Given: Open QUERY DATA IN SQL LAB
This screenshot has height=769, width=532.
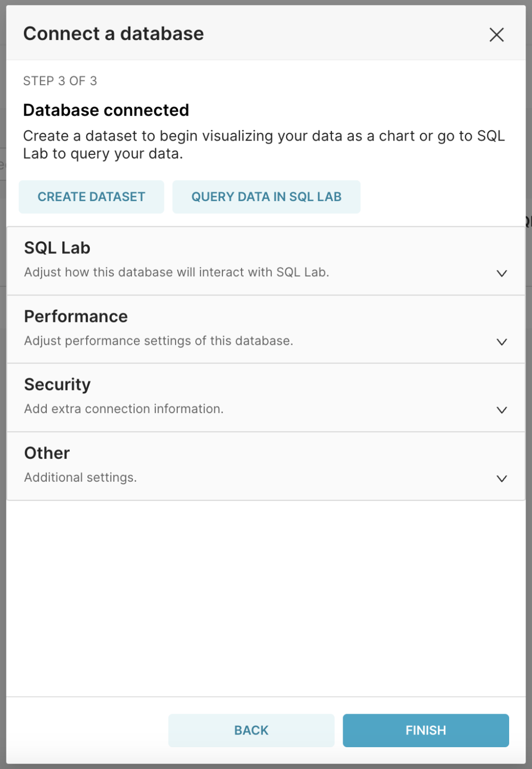Looking at the screenshot, I should (267, 196).
